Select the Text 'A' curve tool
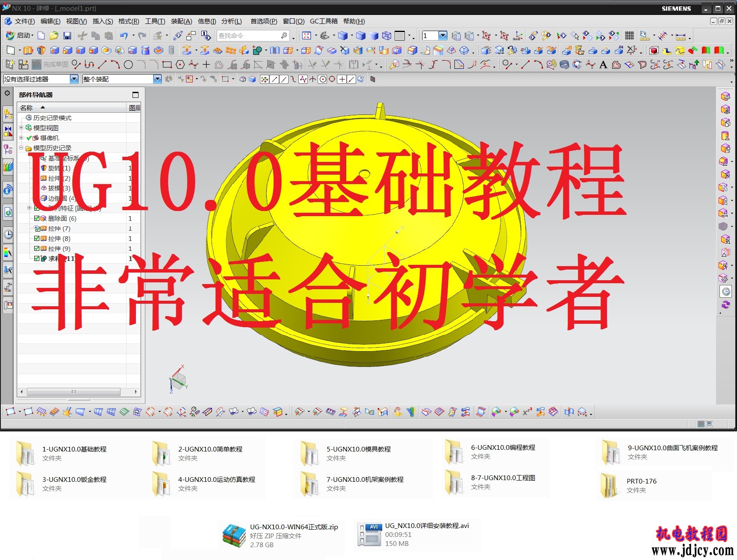This screenshot has height=560, width=737. pyautogui.click(x=603, y=65)
